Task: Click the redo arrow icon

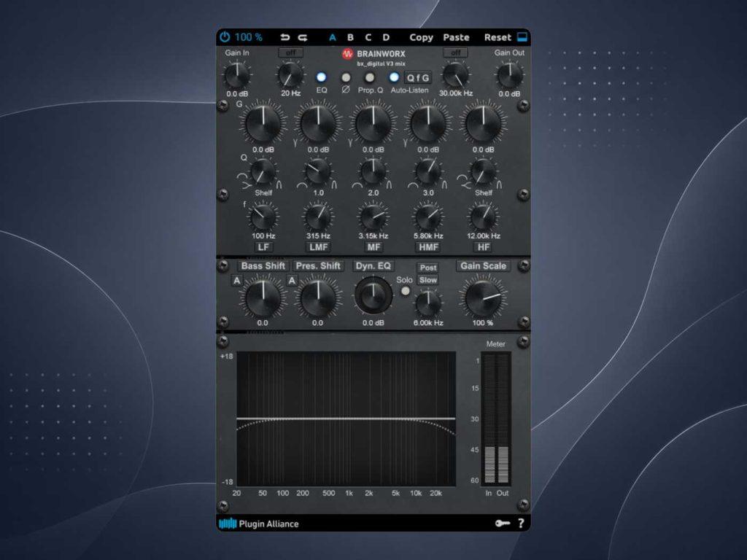Action: tap(303, 38)
